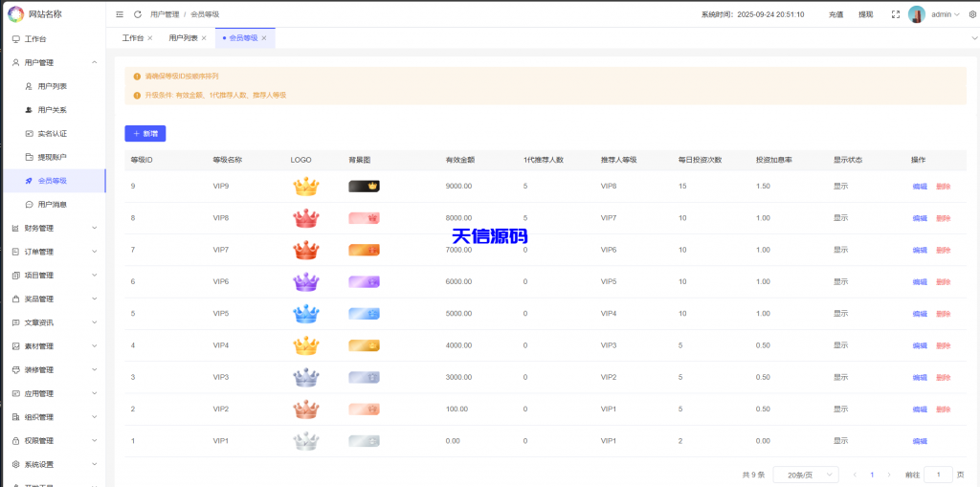This screenshot has width=980, height=487.
Task: Click the page refresh icon in header
Action: click(138, 14)
